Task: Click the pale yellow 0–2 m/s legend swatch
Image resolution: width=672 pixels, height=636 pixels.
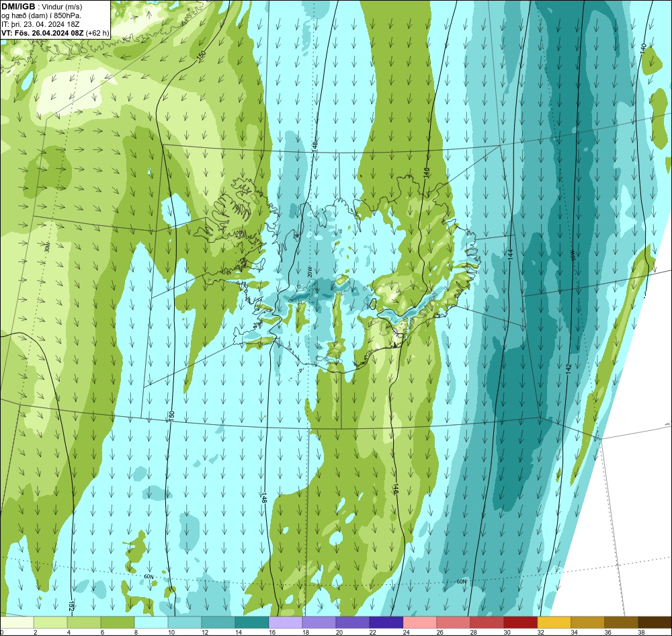Action: point(17,623)
